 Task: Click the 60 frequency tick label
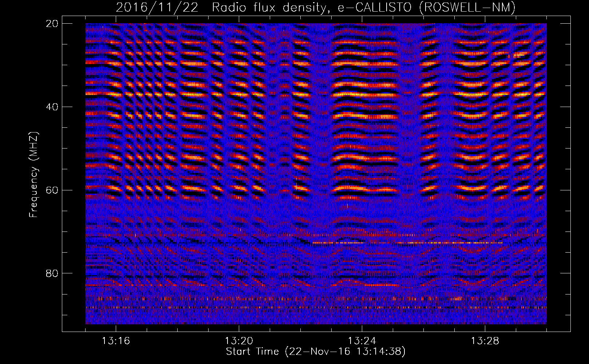tap(52, 190)
